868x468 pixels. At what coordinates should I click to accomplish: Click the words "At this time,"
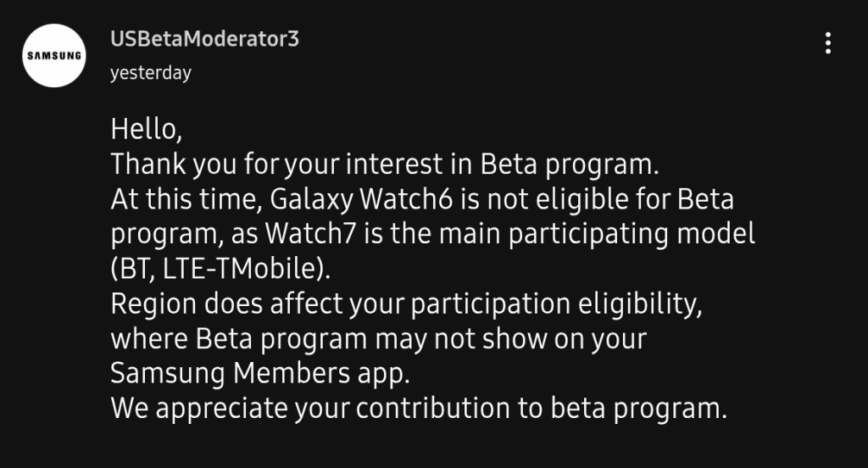[x=188, y=200]
